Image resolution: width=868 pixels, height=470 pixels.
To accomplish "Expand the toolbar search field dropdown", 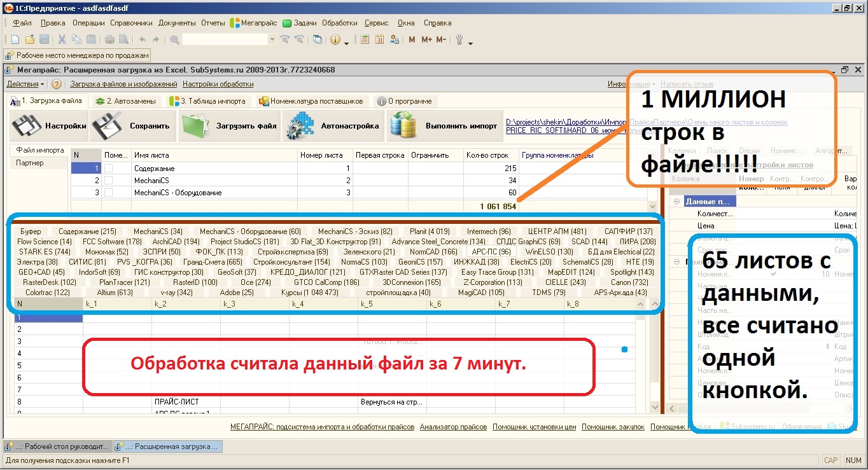I will pos(272,39).
